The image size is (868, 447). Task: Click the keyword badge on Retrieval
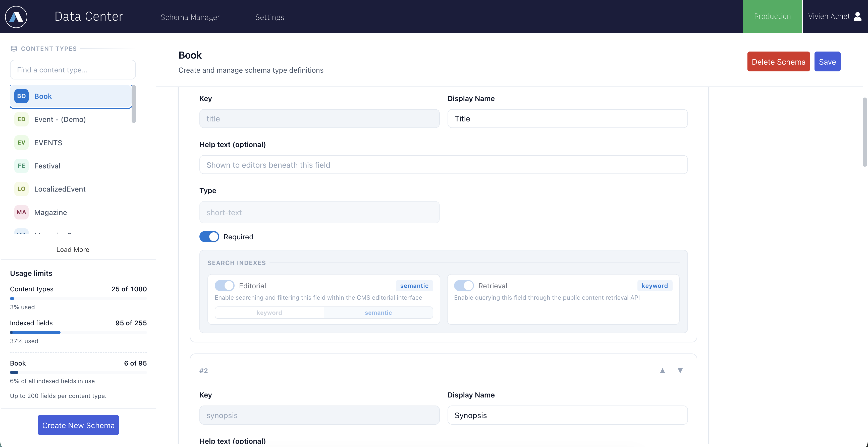point(654,286)
